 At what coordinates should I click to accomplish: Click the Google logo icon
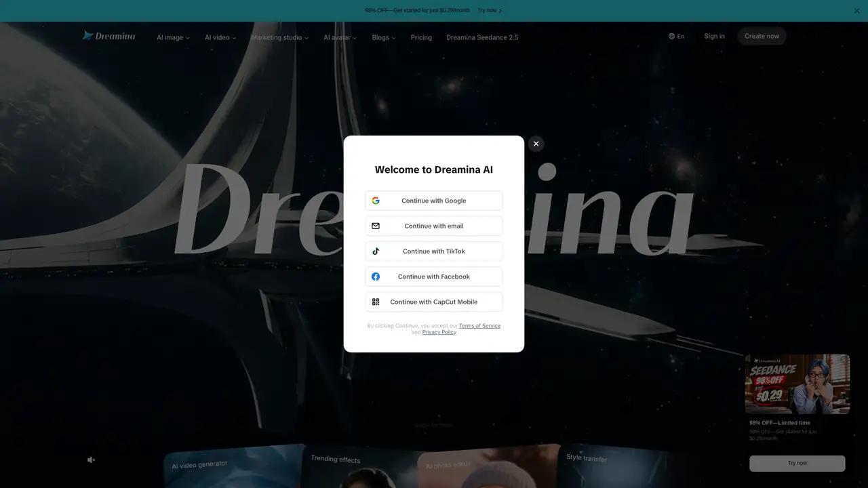(x=376, y=201)
